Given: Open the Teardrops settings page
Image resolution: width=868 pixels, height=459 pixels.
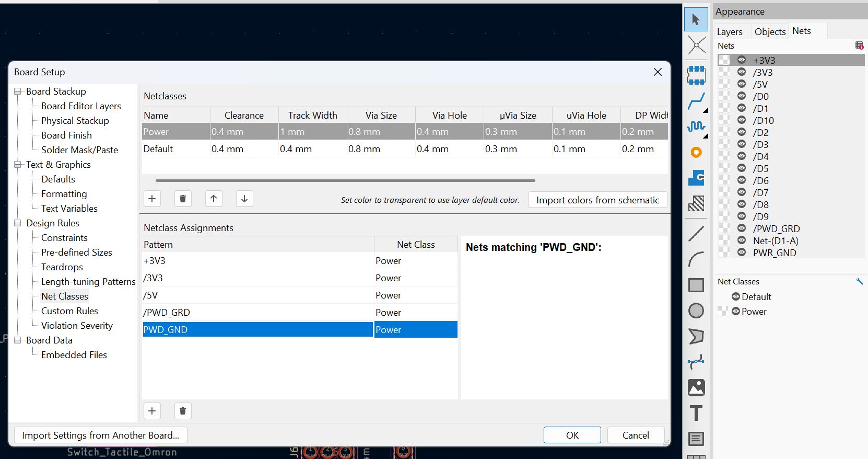Looking at the screenshot, I should (x=62, y=267).
